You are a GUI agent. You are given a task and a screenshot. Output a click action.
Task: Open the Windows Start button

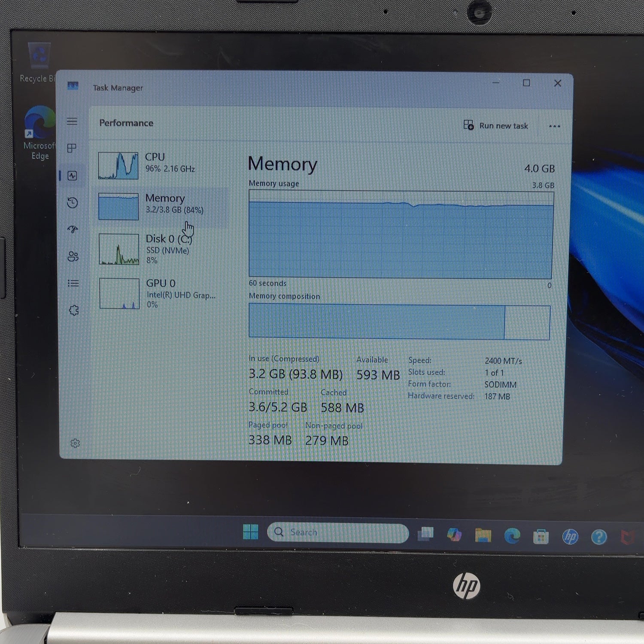click(x=251, y=532)
